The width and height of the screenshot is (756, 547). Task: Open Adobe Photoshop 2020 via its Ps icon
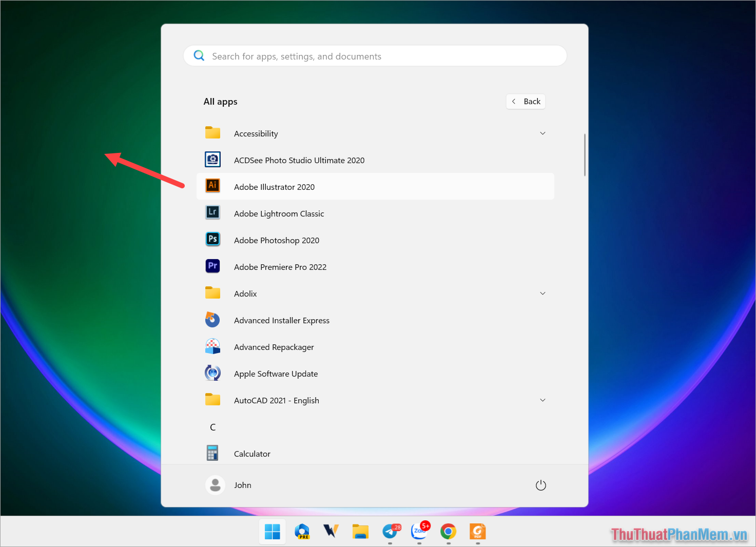212,239
